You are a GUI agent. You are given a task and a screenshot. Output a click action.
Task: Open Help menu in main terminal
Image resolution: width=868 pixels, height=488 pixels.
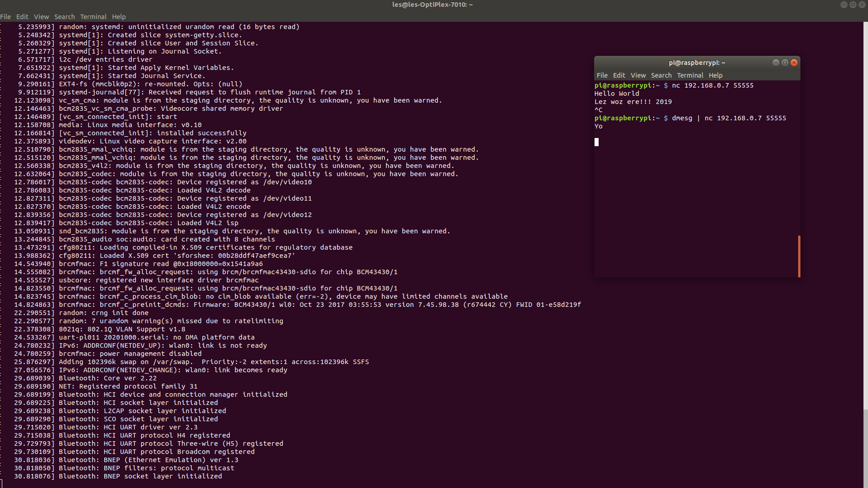coord(119,17)
